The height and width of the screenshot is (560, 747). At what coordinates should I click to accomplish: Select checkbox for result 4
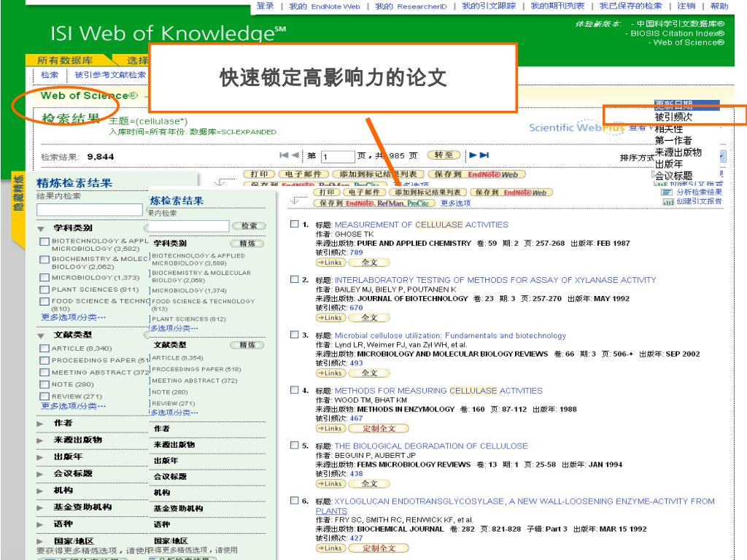click(x=295, y=389)
